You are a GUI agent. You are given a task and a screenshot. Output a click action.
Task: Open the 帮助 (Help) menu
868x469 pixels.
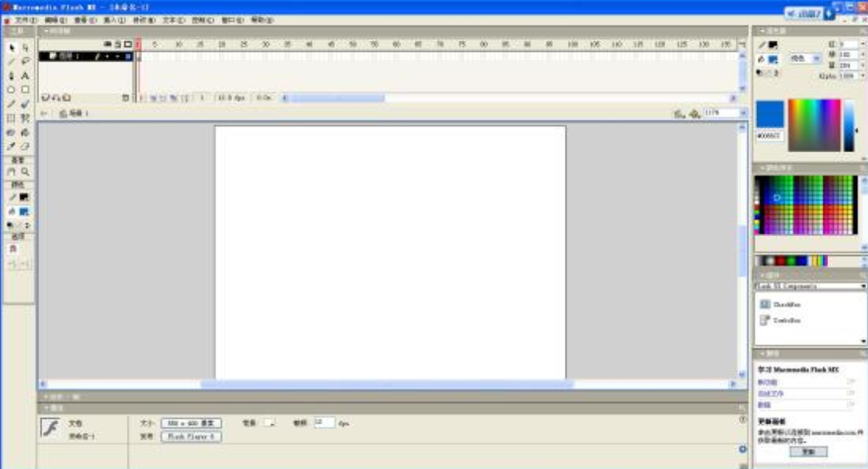click(262, 20)
